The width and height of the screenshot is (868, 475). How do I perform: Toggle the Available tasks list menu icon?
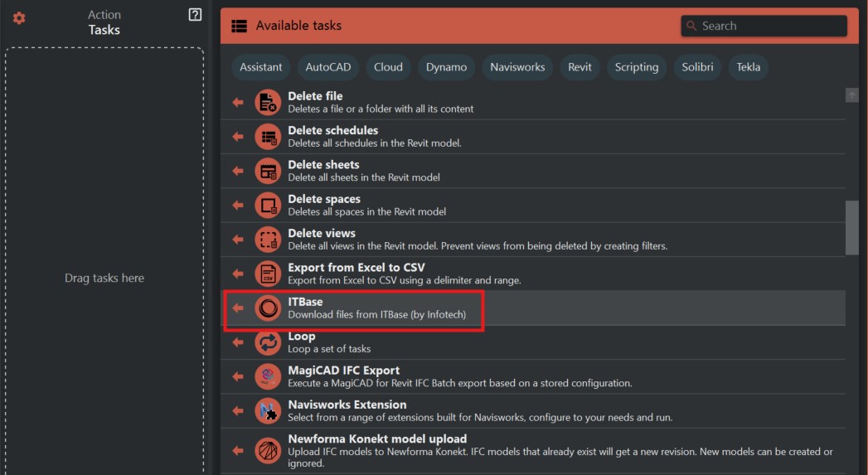pos(239,26)
